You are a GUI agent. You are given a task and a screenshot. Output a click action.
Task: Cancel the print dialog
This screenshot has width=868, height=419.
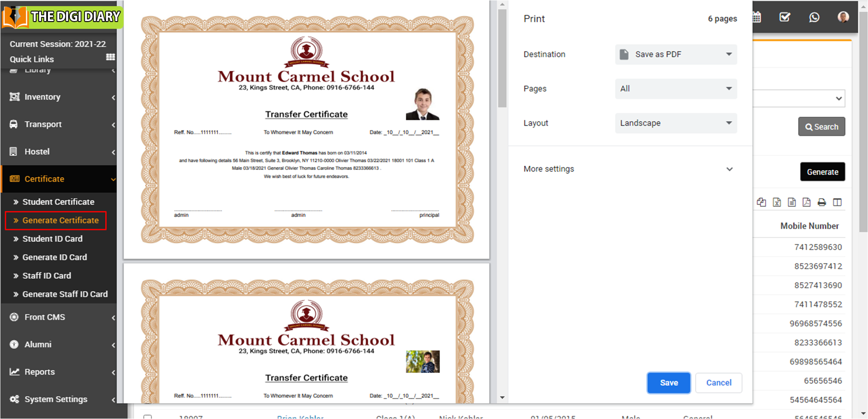click(x=718, y=383)
